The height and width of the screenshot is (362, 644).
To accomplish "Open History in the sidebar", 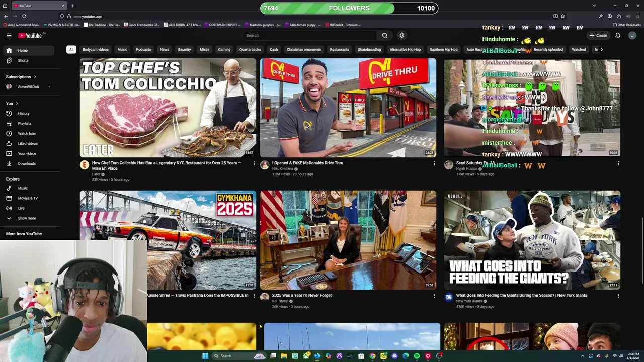I will [29, 113].
